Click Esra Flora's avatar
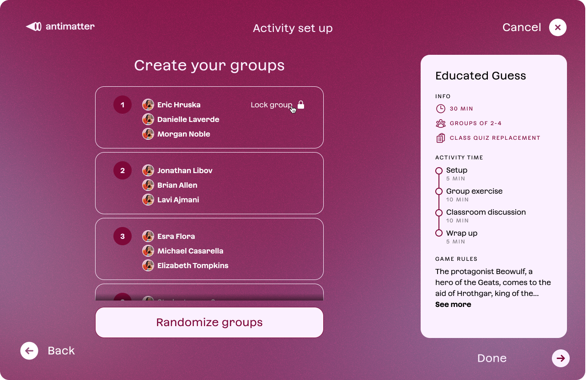This screenshot has height=380, width=588. click(x=148, y=236)
